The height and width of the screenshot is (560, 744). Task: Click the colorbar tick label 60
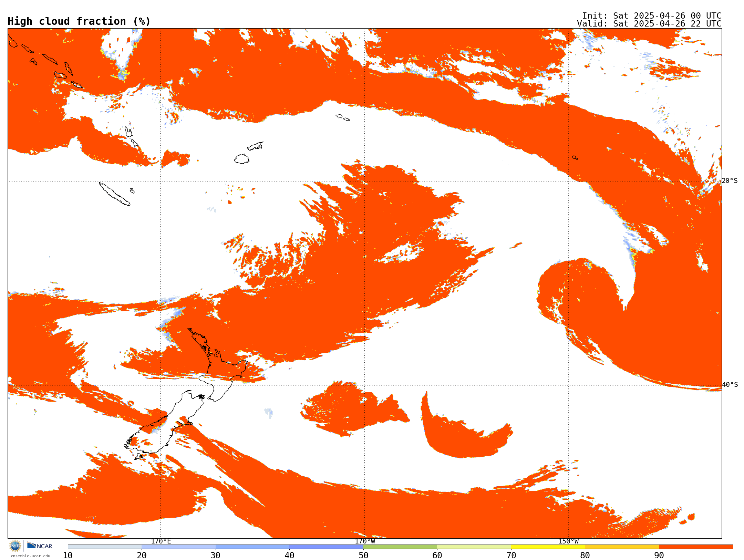coord(437,555)
